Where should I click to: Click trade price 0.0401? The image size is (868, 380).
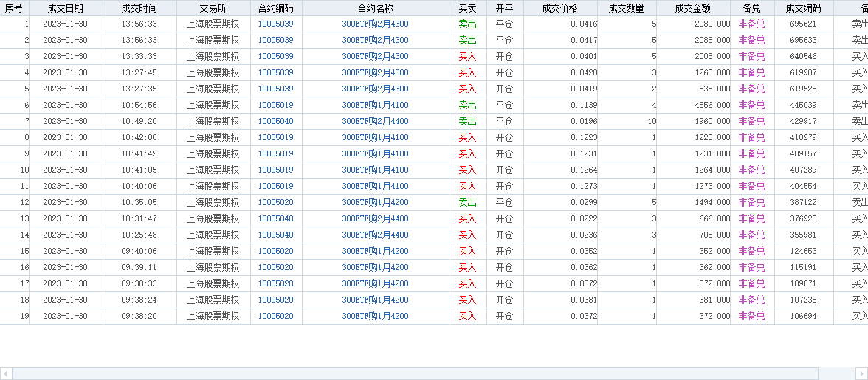point(584,56)
